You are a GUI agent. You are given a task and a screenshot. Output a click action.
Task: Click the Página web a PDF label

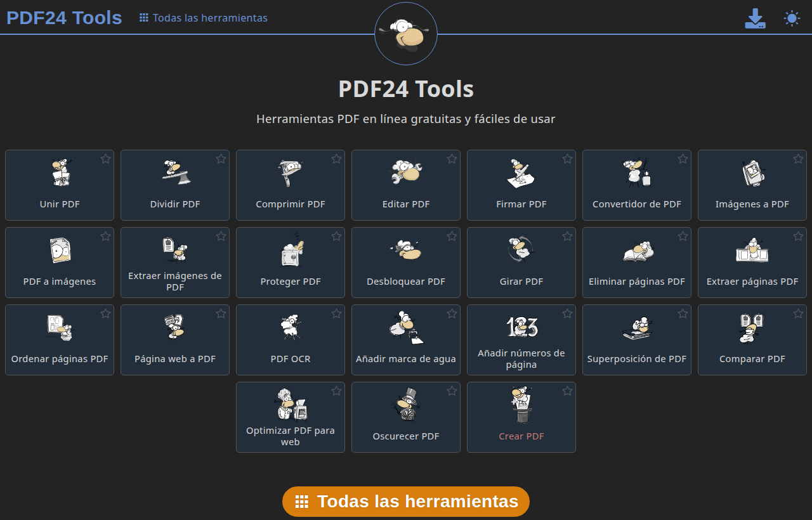pos(175,359)
